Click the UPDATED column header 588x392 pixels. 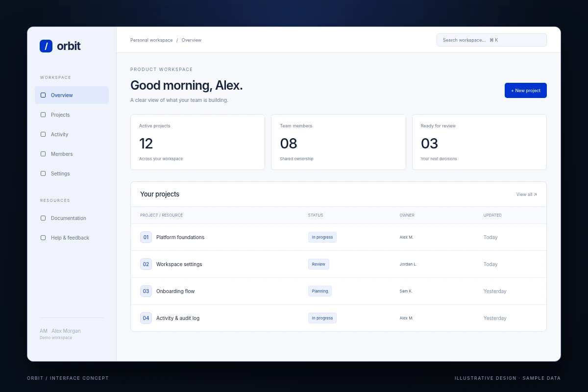point(492,215)
